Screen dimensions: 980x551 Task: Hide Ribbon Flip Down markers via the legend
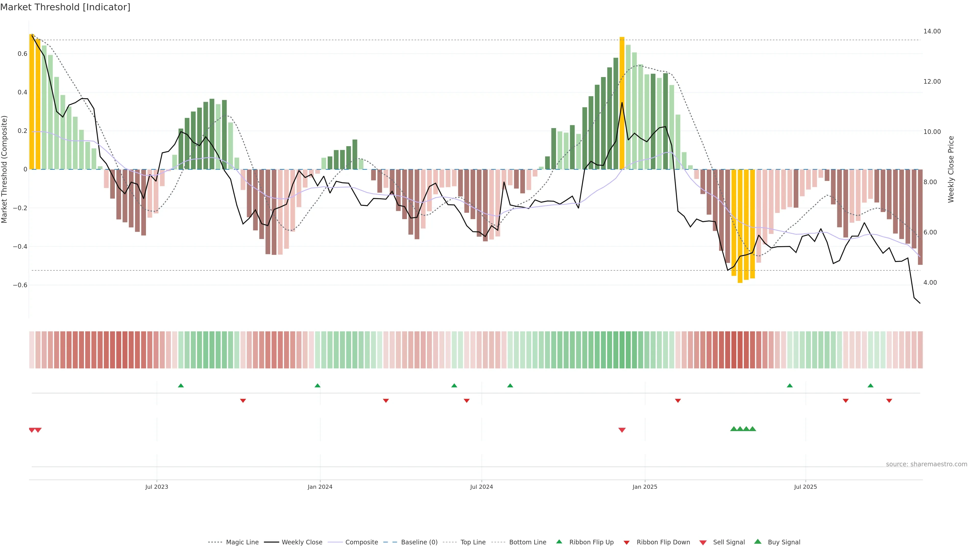tap(663, 542)
